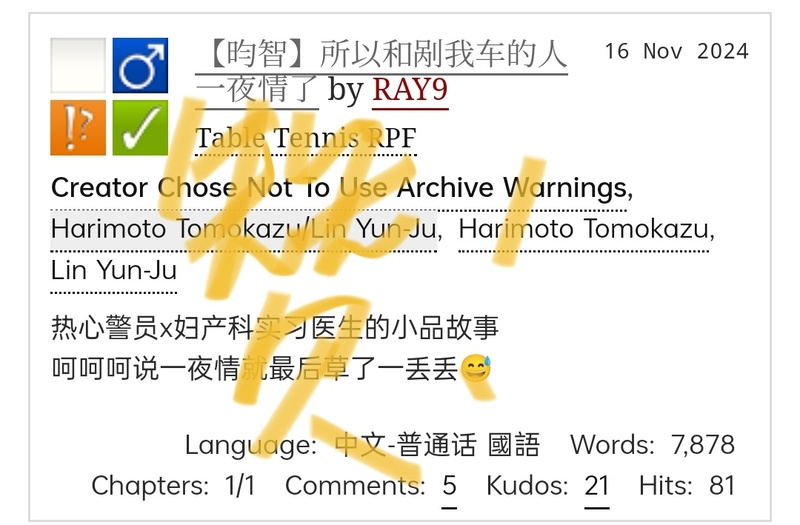Image resolution: width=800 pixels, height=525 pixels.
Task: Open the comments count 5
Action: [449, 486]
